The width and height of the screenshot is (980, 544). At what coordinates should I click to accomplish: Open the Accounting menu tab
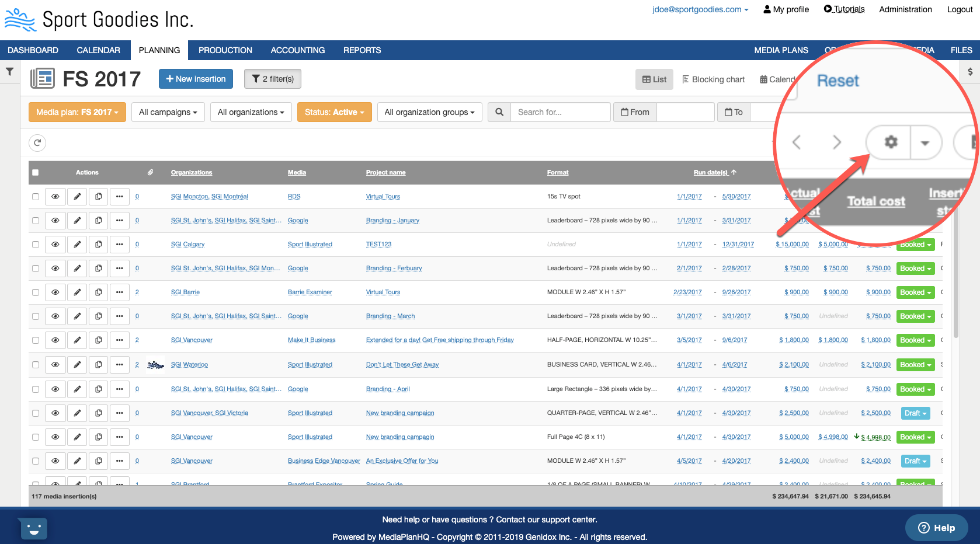297,50
